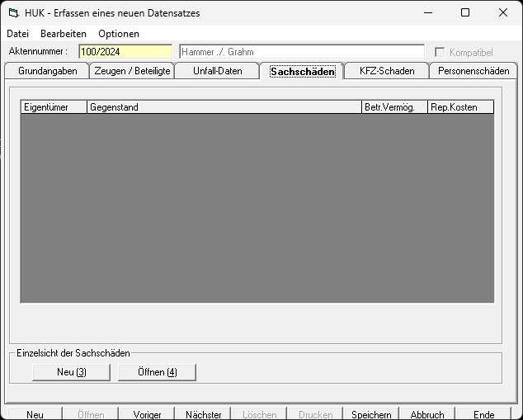Open the Personenschäden tab
This screenshot has height=420, width=523.
(473, 71)
